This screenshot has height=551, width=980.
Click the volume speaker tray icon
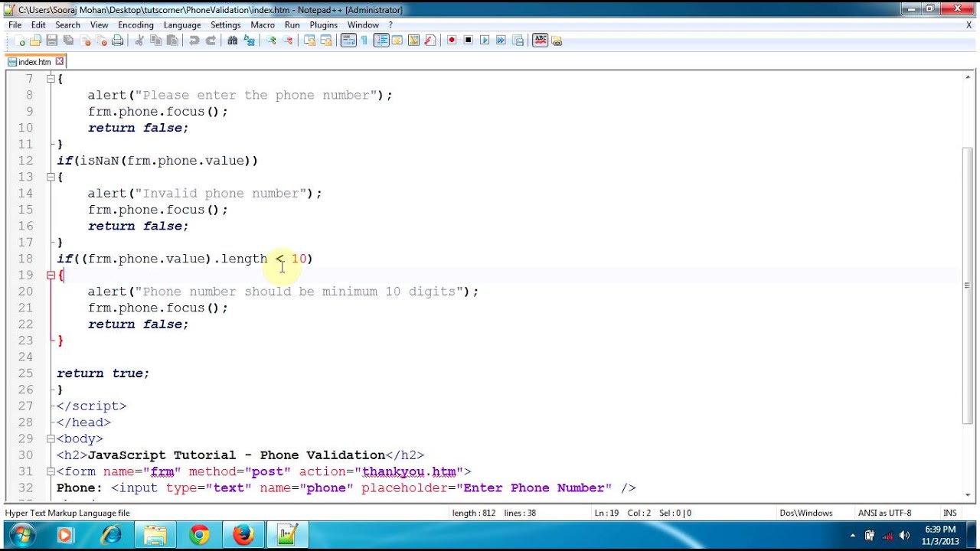[x=904, y=535]
